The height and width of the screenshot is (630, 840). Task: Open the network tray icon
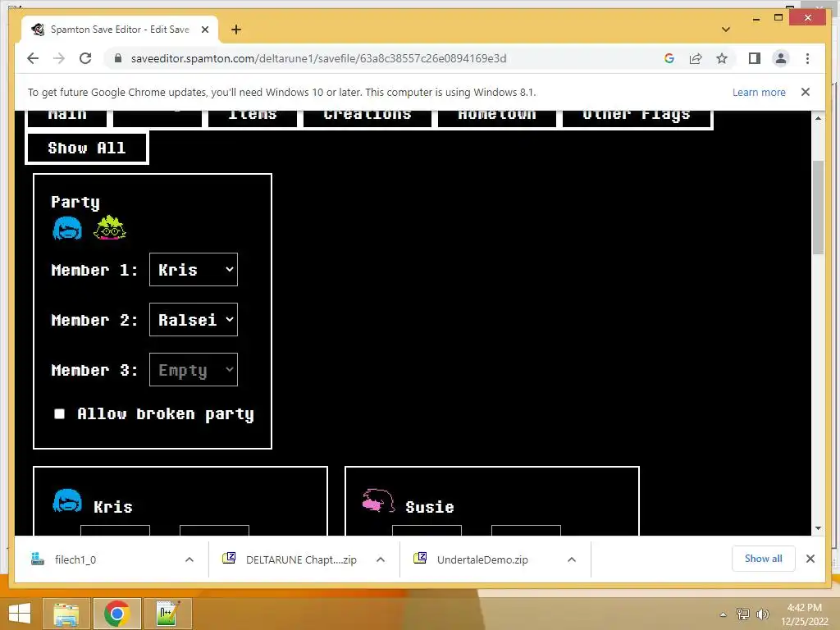point(742,614)
